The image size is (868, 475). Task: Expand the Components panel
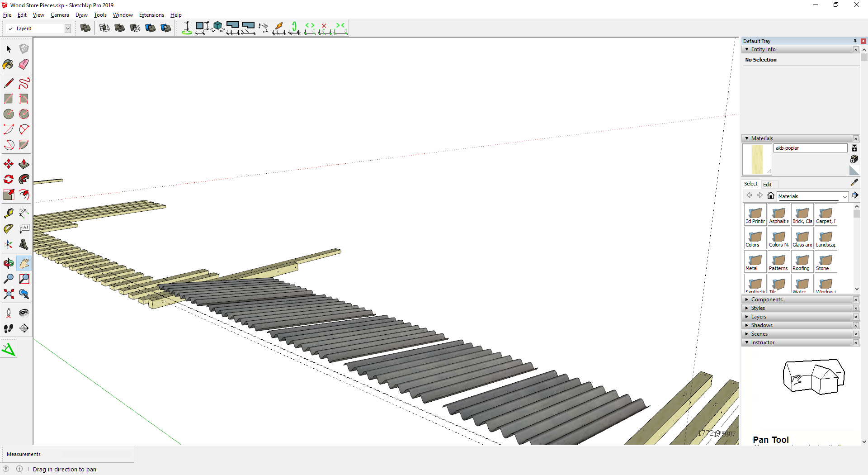(x=747, y=299)
